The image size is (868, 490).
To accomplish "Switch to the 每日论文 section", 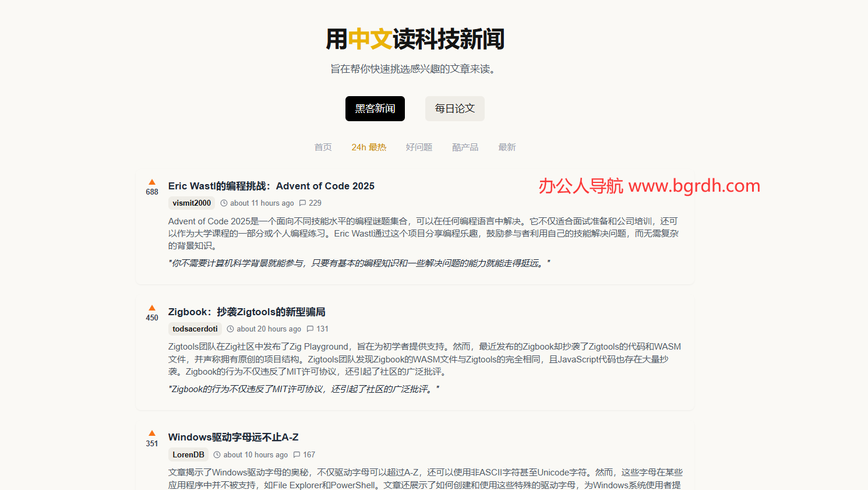I will tap(454, 109).
